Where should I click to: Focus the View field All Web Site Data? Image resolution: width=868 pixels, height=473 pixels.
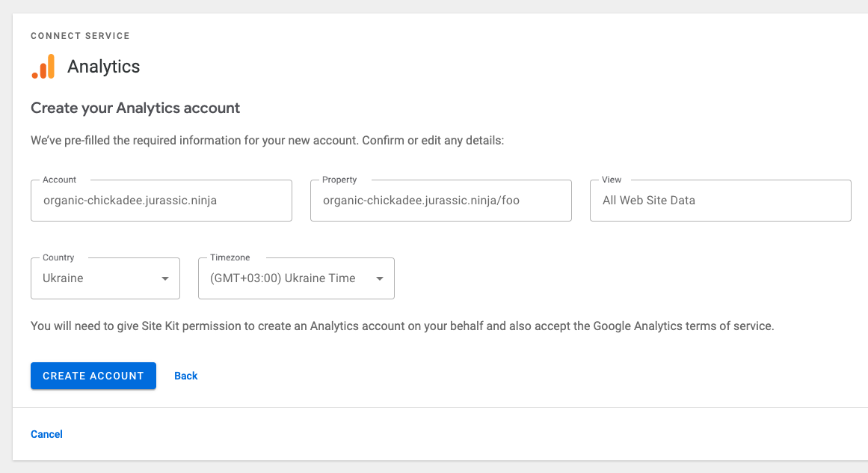pyautogui.click(x=720, y=201)
